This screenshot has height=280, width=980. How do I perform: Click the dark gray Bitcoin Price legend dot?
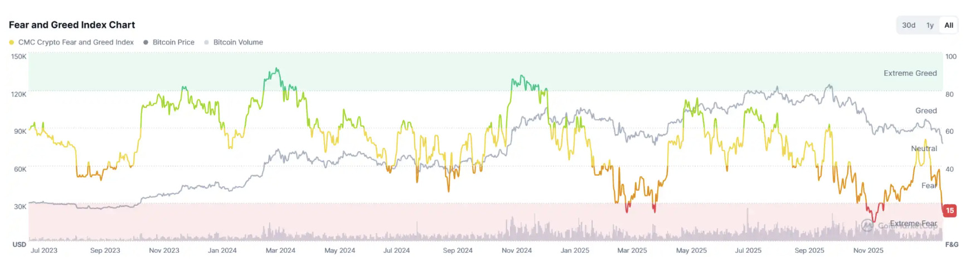(146, 42)
